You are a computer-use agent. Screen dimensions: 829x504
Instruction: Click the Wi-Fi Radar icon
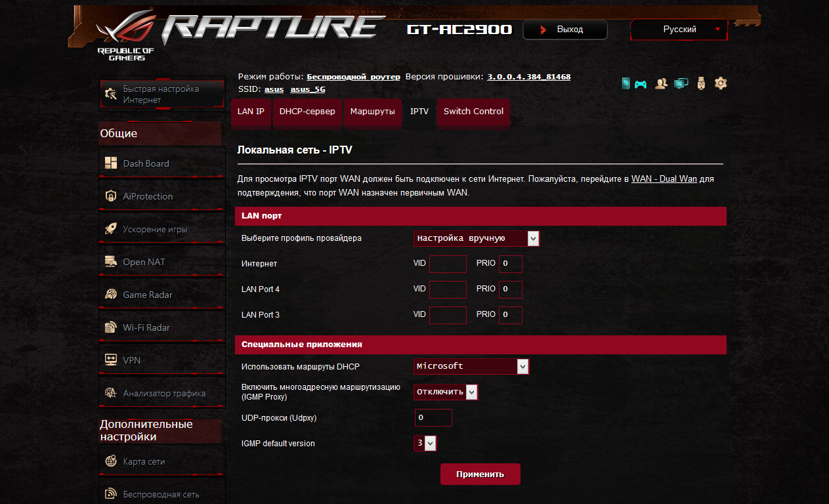click(111, 327)
